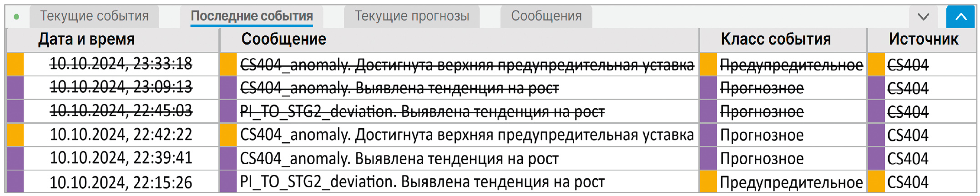The image size is (980, 196).
Task: Click the green status dot indicator
Action: (x=17, y=17)
